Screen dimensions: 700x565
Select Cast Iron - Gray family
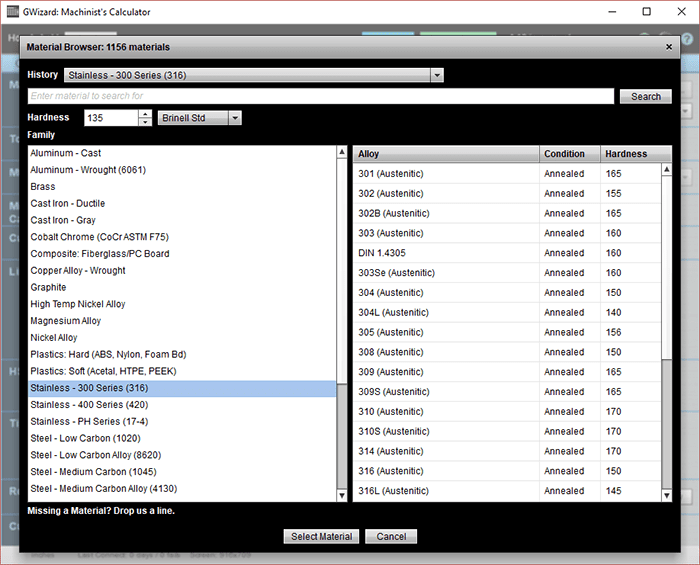[182, 220]
